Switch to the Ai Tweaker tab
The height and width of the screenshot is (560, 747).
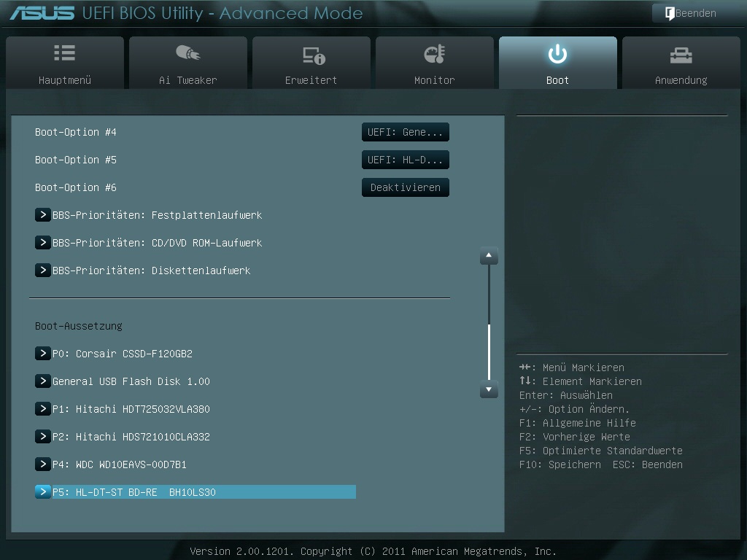[x=187, y=63]
